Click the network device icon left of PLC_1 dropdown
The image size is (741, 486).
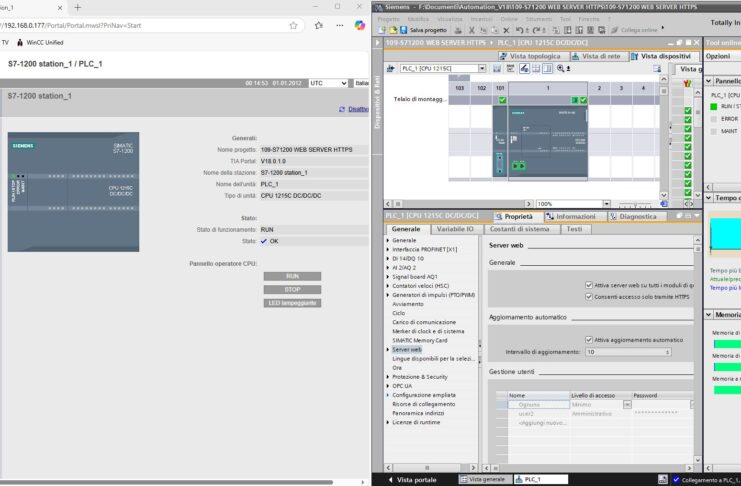click(390, 69)
